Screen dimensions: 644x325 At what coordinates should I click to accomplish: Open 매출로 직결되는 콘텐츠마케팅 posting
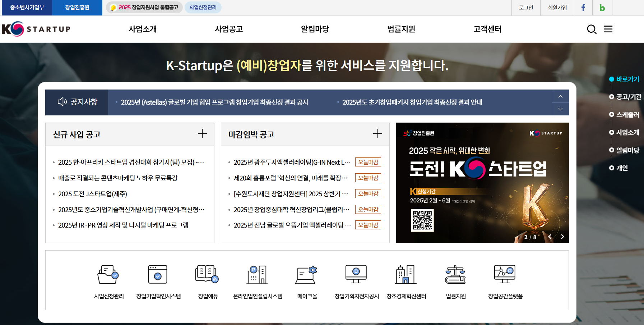click(118, 178)
